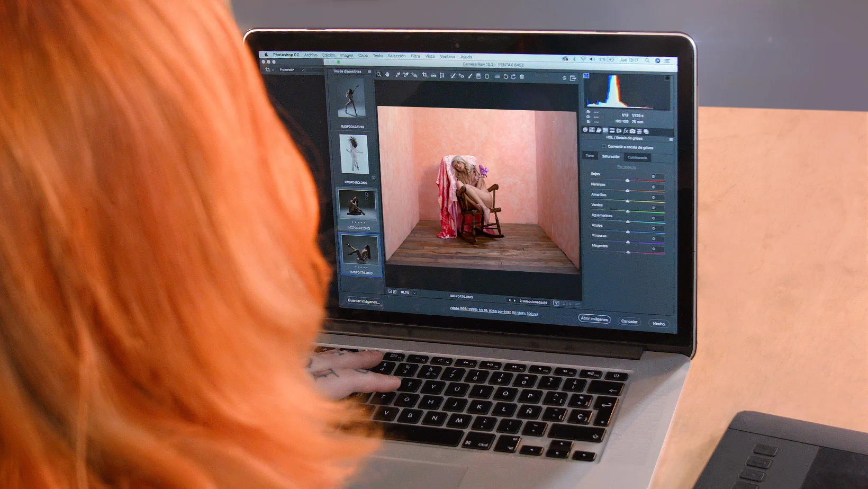Enable Convertir a escala de grises checkbox

coord(604,146)
